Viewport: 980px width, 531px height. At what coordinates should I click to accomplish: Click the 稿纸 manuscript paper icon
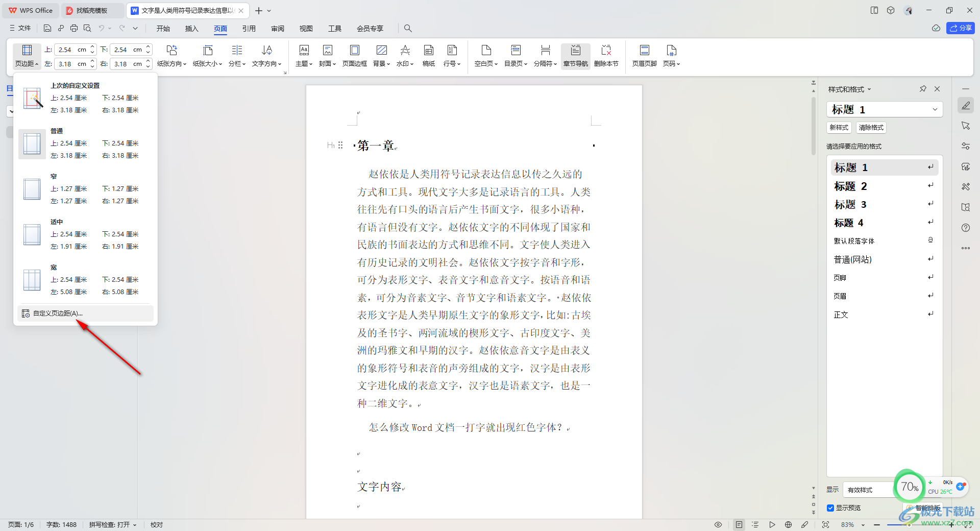[x=429, y=56]
